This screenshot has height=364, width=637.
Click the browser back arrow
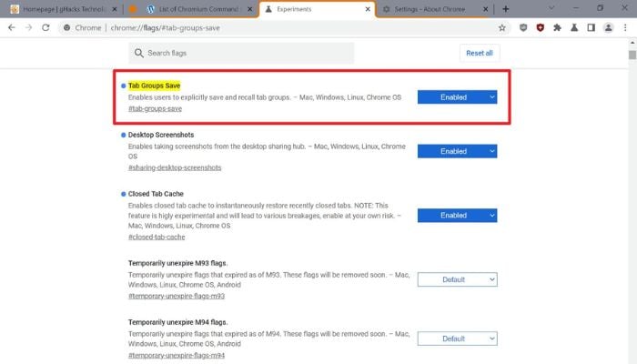[11, 28]
